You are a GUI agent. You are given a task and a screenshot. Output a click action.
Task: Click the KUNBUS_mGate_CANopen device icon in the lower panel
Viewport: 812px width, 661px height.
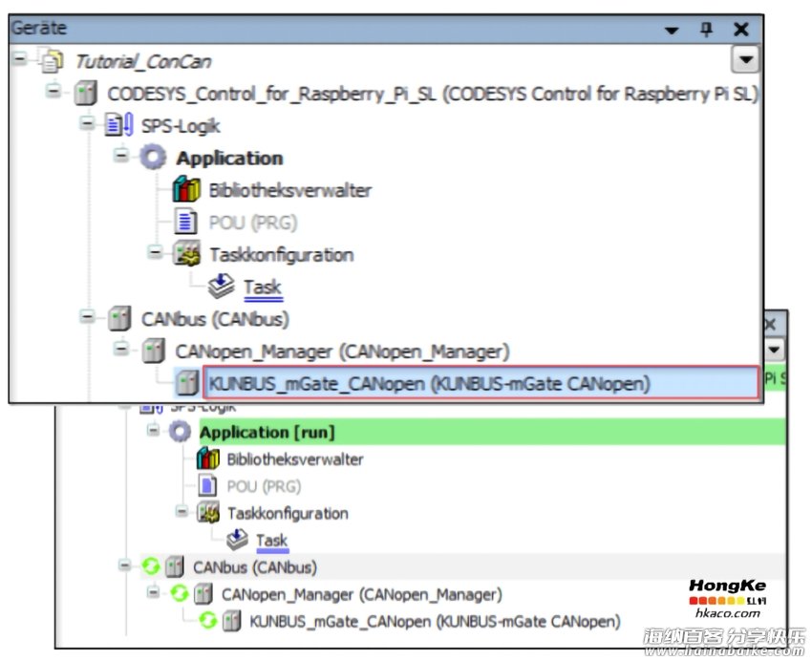(231, 621)
